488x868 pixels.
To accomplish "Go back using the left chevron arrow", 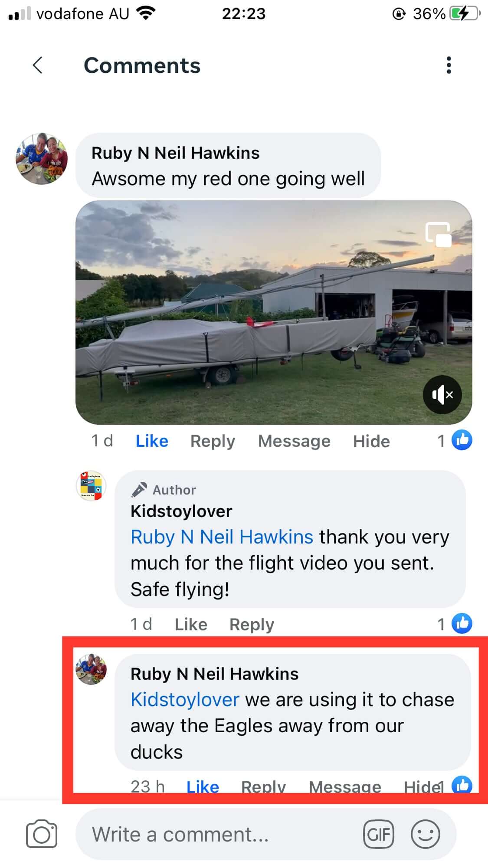I will (x=38, y=66).
